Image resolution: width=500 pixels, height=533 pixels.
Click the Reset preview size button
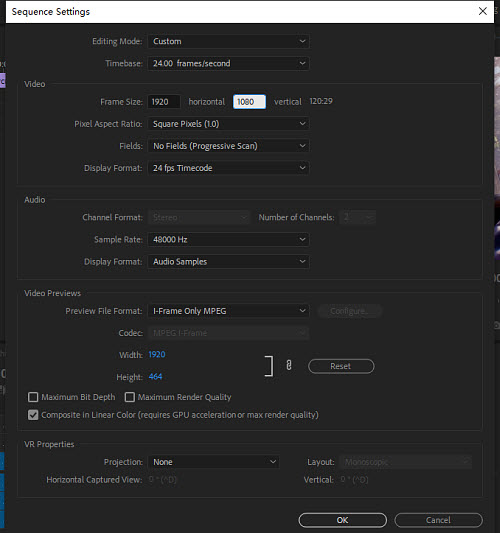341,366
